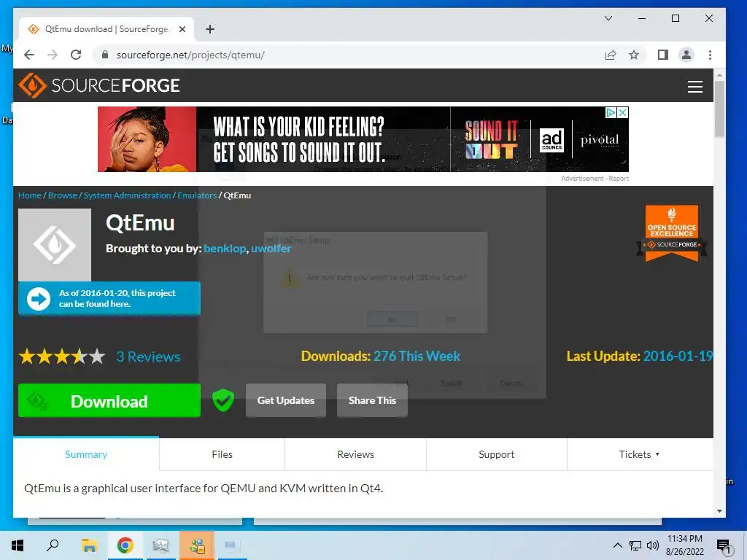Click the advertisement Report link
Screen dimensions: 747x560
(619, 179)
